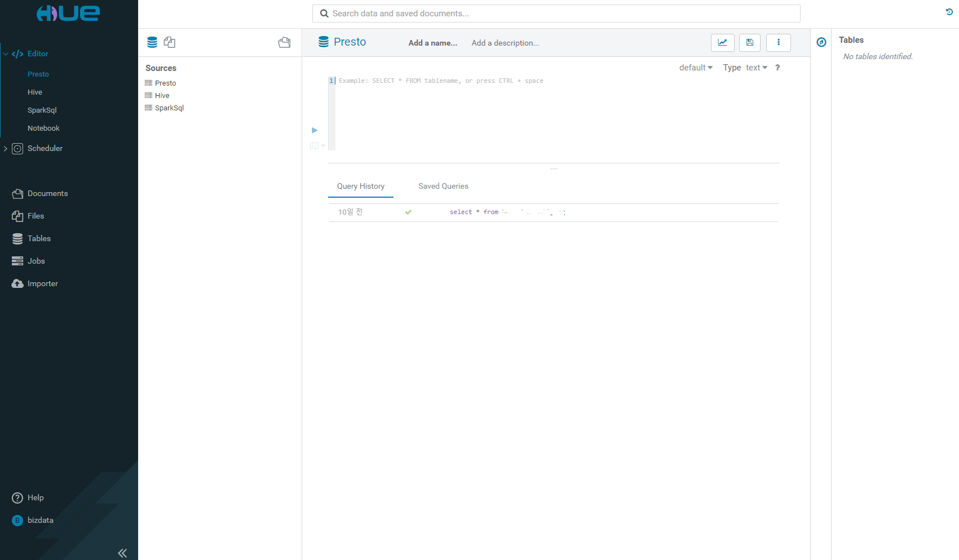Save the query with floppy icon
Viewport: 959px width, 560px height.
[750, 42]
